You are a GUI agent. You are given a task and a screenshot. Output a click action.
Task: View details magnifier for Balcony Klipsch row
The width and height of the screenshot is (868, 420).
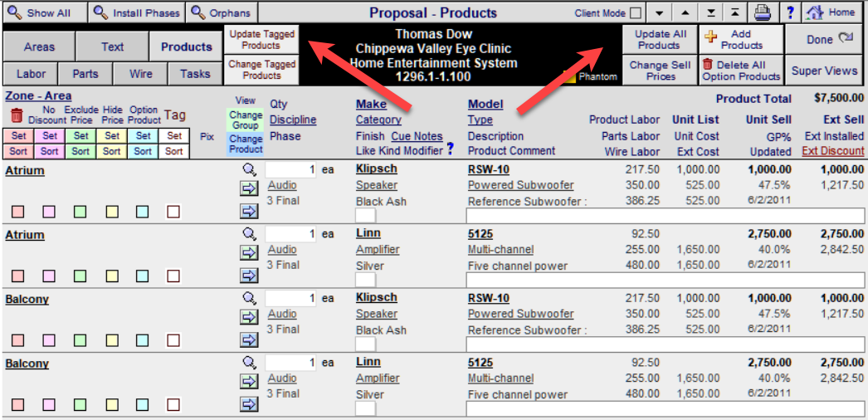[250, 298]
